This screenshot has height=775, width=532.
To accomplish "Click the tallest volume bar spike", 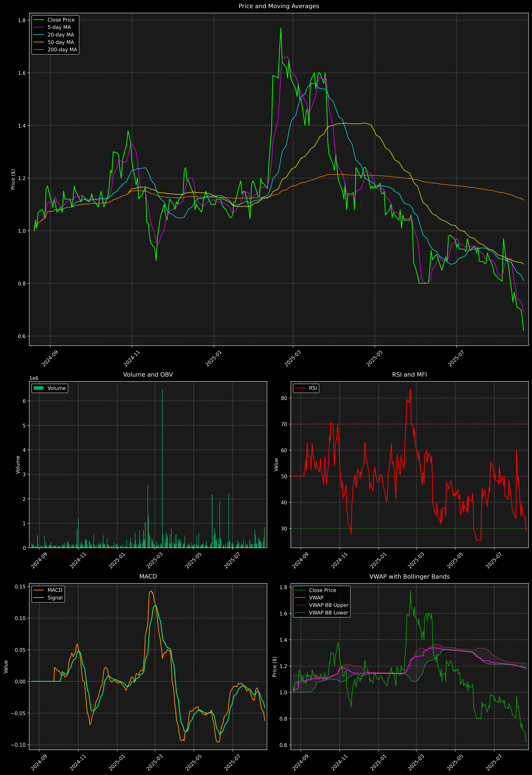I will tap(162, 467).
